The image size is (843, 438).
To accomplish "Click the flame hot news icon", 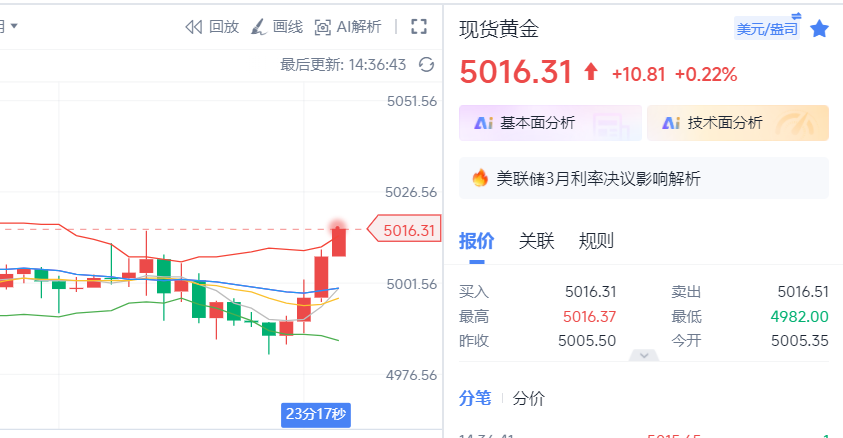I will tap(480, 178).
